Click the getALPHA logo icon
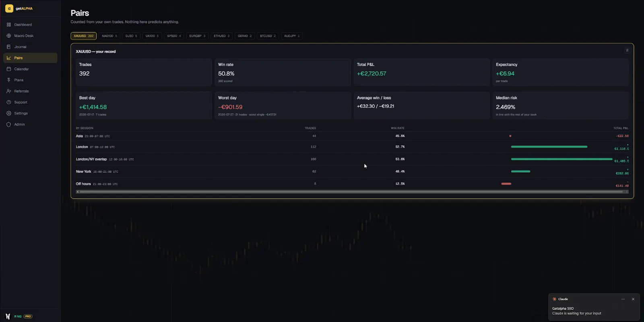 coord(9,8)
